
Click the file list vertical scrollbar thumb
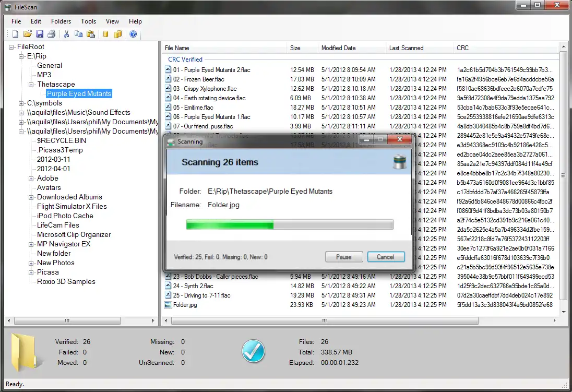click(x=563, y=176)
